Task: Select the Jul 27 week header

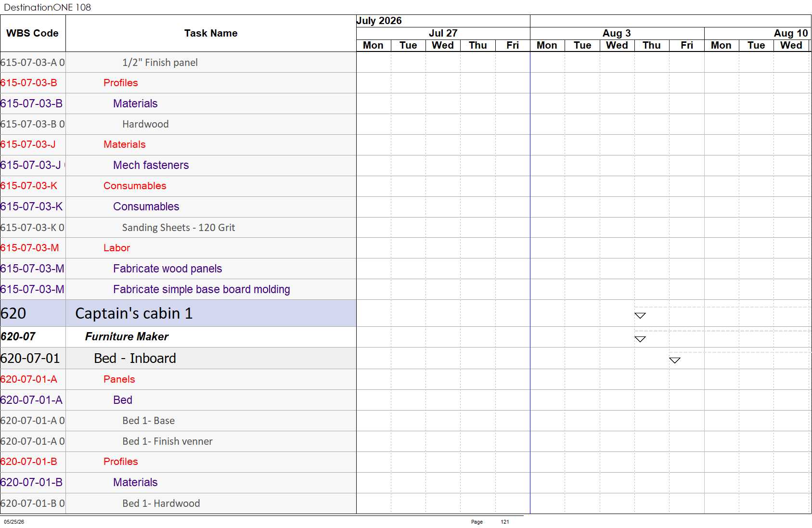Action: coord(443,33)
